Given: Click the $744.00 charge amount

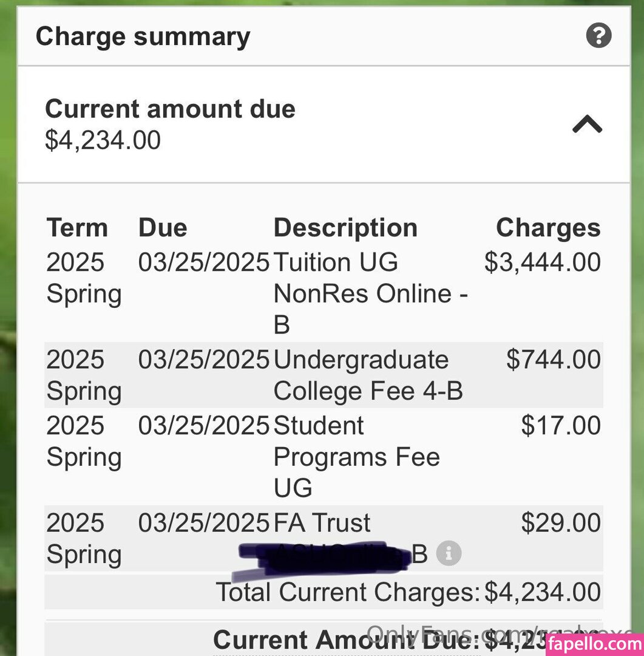Looking at the screenshot, I should pyautogui.click(x=553, y=360).
